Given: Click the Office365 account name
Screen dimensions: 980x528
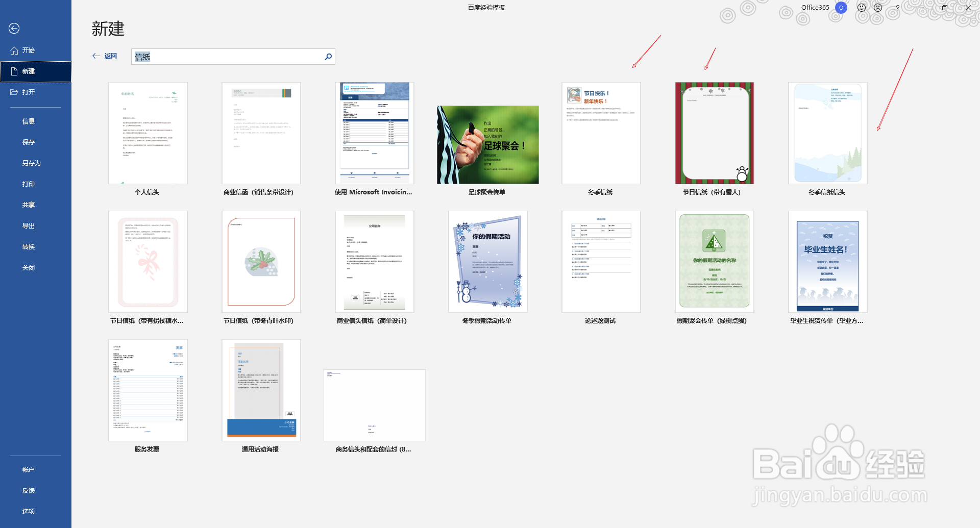Looking at the screenshot, I should (x=815, y=8).
